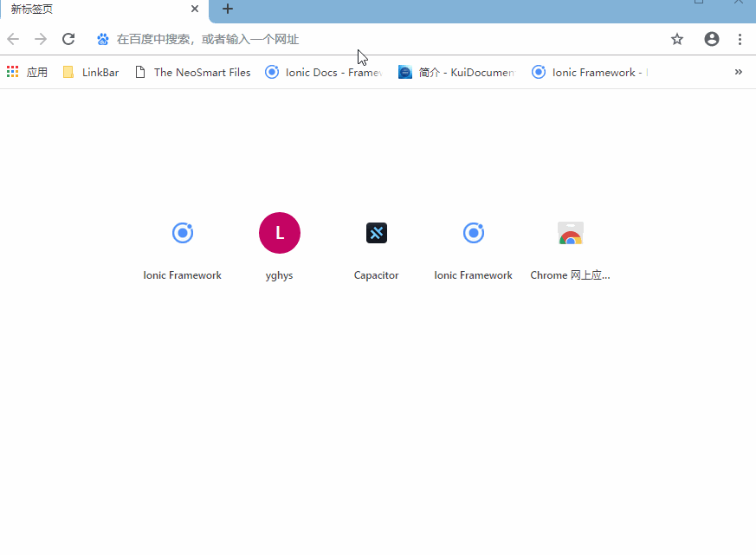The image size is (756, 555).
Task: Open a new tab with plus button
Action: click(x=228, y=9)
